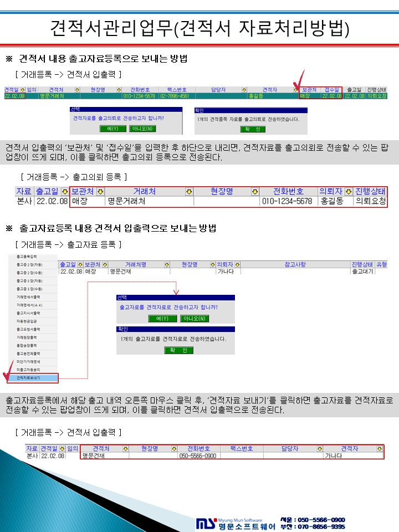Open the 견적처 dropdown arrow in top estimate table
The width and height of the screenshot is (399, 532).
pos(78,90)
